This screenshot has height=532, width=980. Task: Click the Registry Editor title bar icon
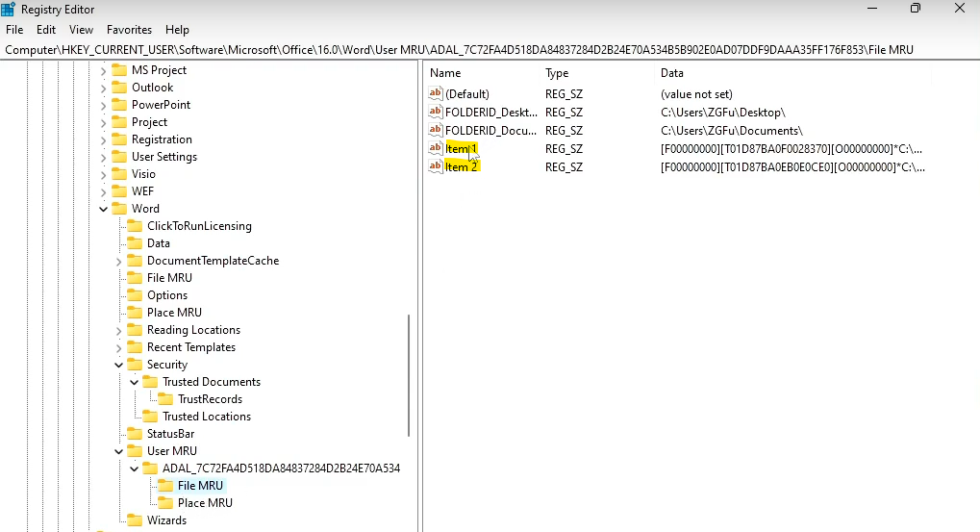pos(8,9)
